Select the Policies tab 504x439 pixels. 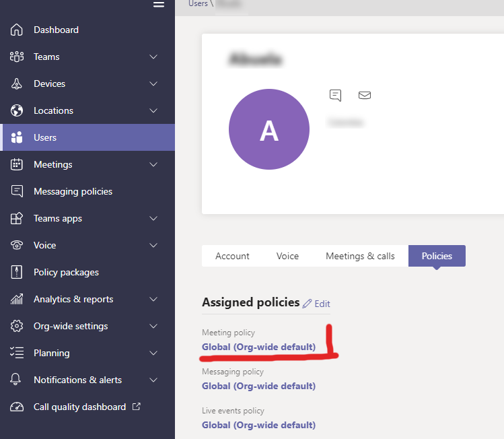point(437,256)
